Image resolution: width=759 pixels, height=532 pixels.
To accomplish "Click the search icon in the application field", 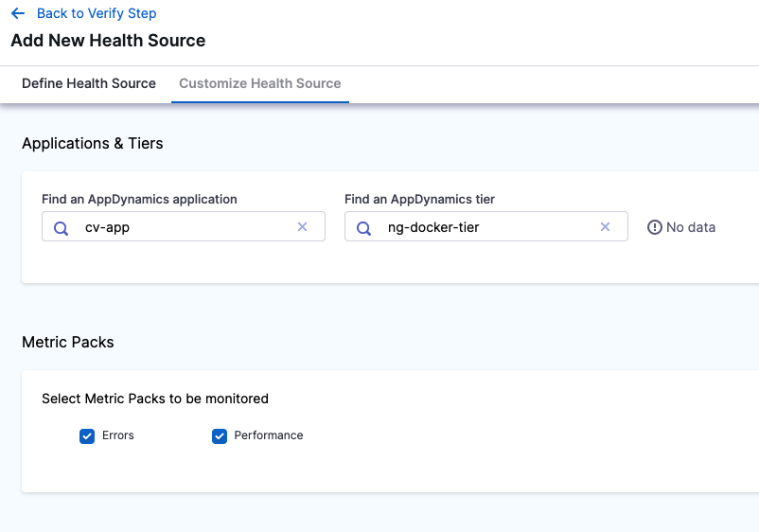I will pyautogui.click(x=61, y=227).
